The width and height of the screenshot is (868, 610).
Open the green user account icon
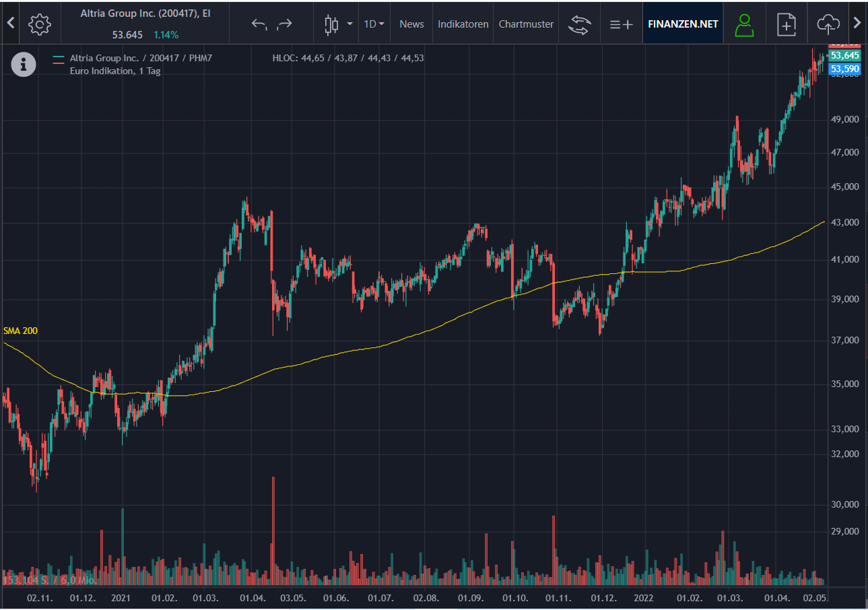(x=744, y=24)
